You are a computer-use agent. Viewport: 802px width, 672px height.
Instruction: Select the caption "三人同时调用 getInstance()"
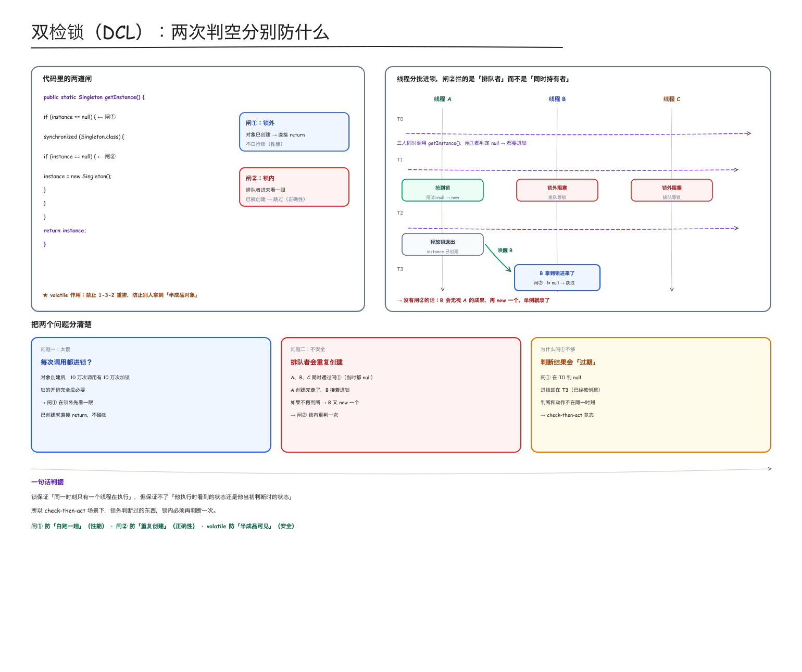462,143
